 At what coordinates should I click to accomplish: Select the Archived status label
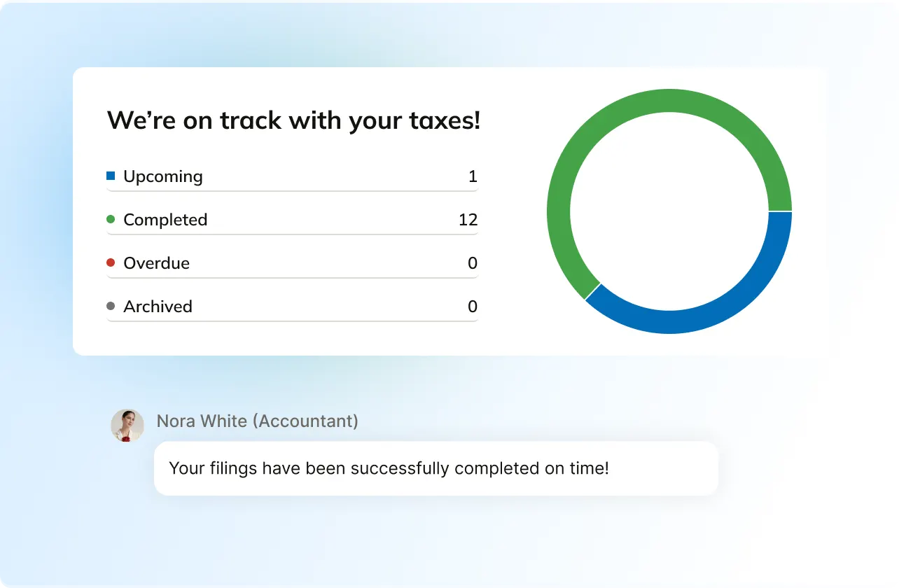[x=158, y=307]
